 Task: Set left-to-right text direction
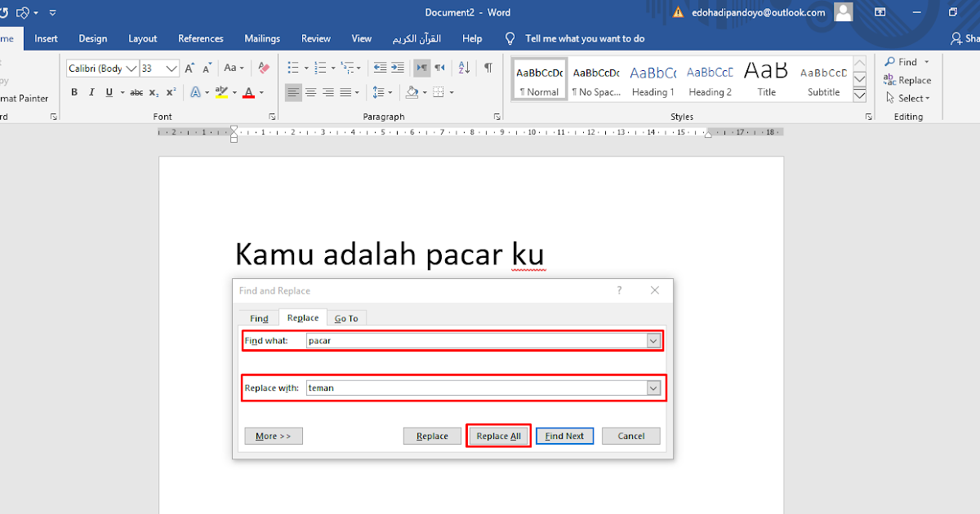tap(421, 68)
